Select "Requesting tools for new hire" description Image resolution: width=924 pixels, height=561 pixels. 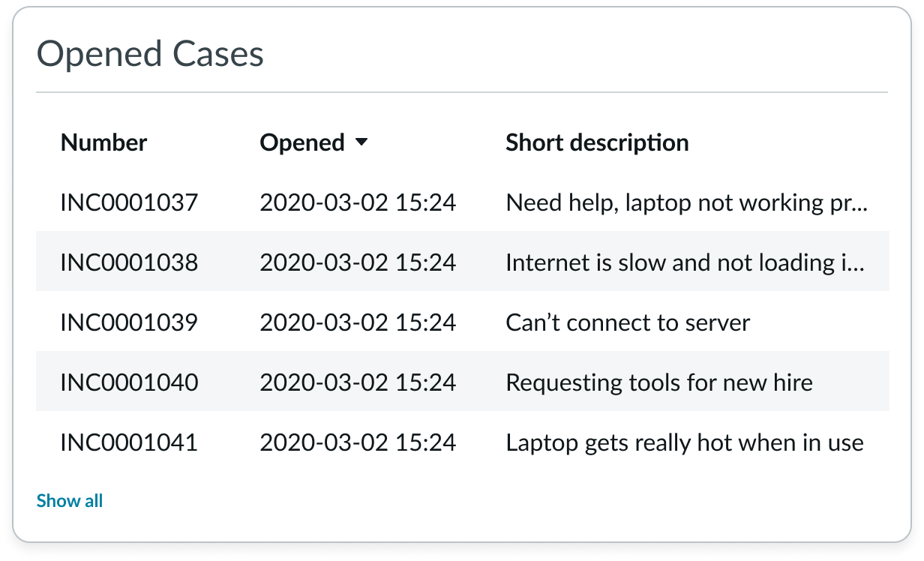point(659,382)
